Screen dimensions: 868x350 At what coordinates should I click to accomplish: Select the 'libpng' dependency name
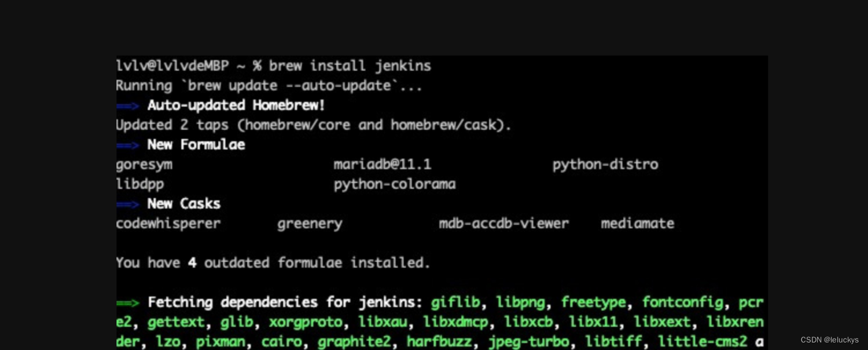tap(520, 303)
